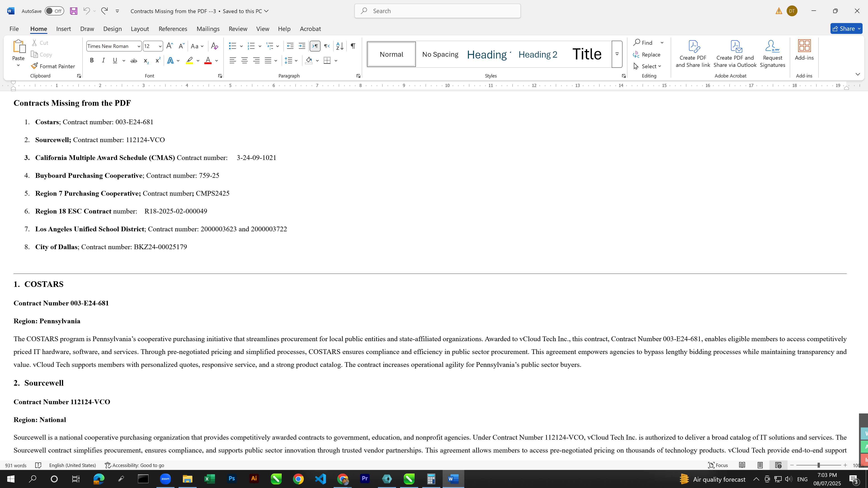
Task: Toggle AutoSave switch
Action: [54, 11]
